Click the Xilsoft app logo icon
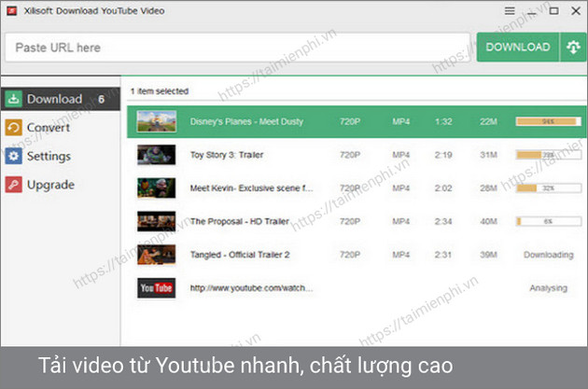This screenshot has width=588, height=389. click(11, 11)
